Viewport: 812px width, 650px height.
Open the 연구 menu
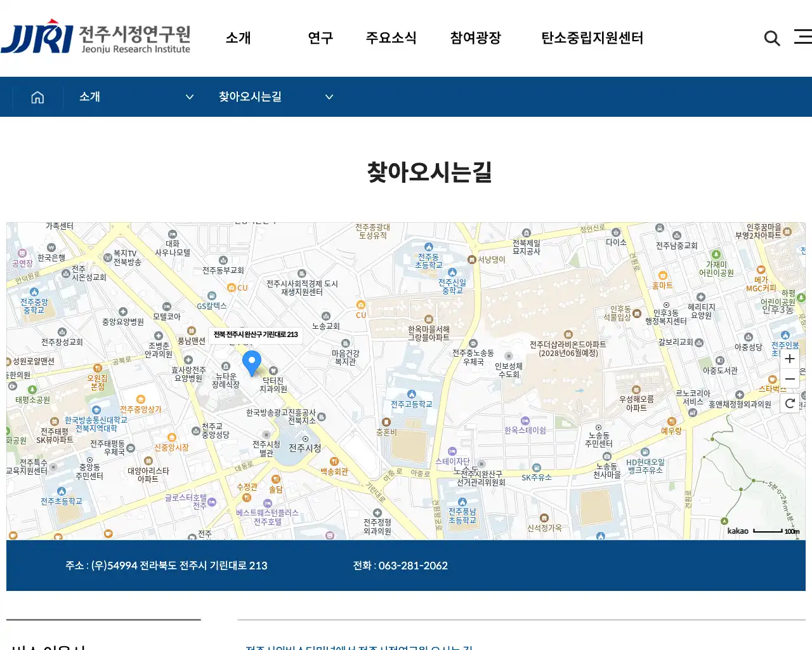(320, 38)
